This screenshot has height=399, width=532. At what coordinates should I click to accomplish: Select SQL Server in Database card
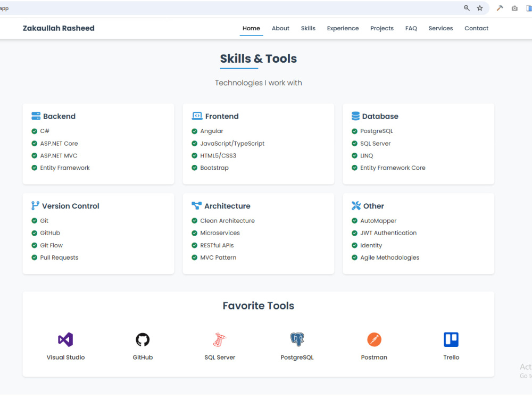pyautogui.click(x=375, y=144)
